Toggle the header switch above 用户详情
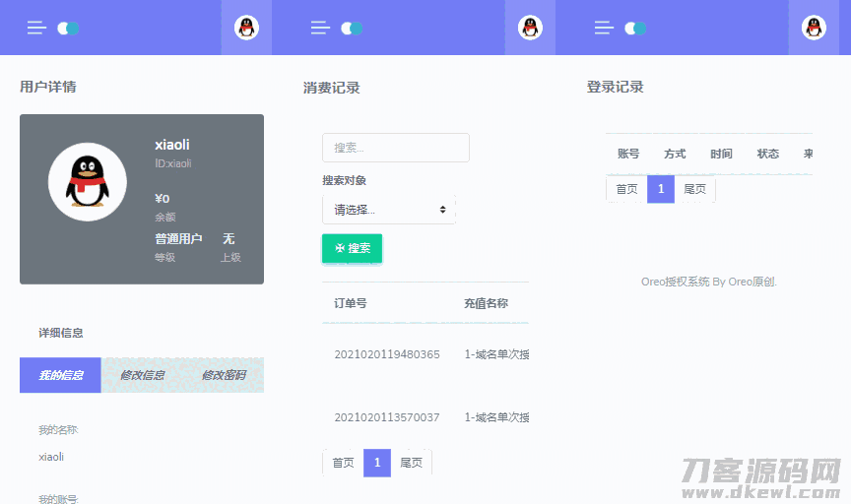851x504 pixels. tap(68, 29)
